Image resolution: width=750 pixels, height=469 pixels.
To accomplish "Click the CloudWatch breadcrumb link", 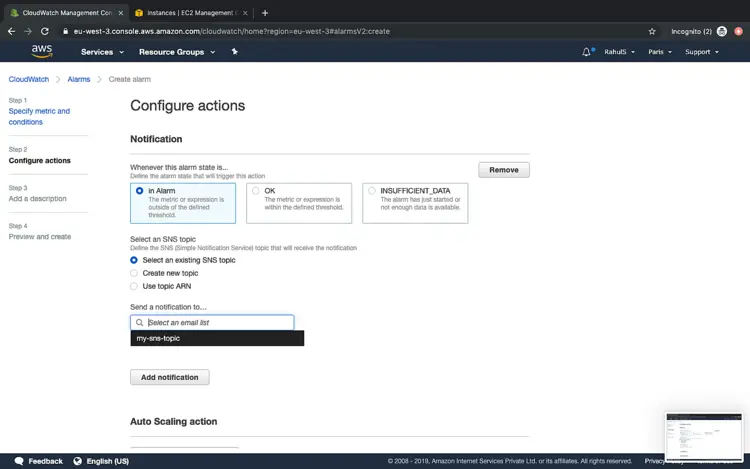I will click(x=29, y=79).
